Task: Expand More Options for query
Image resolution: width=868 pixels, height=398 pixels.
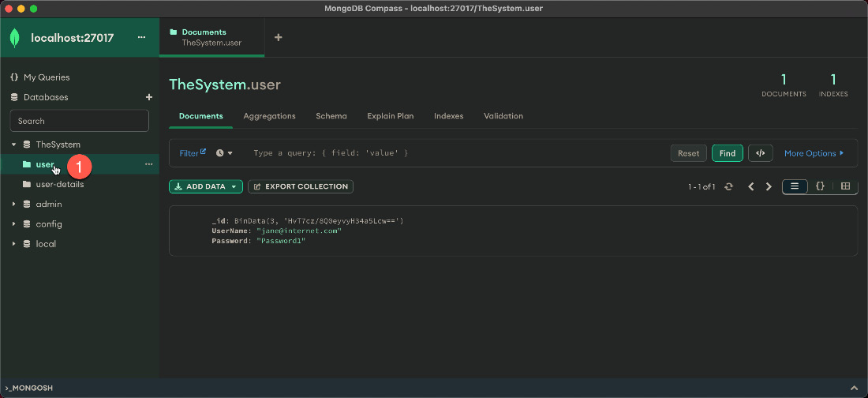Action: tap(814, 153)
